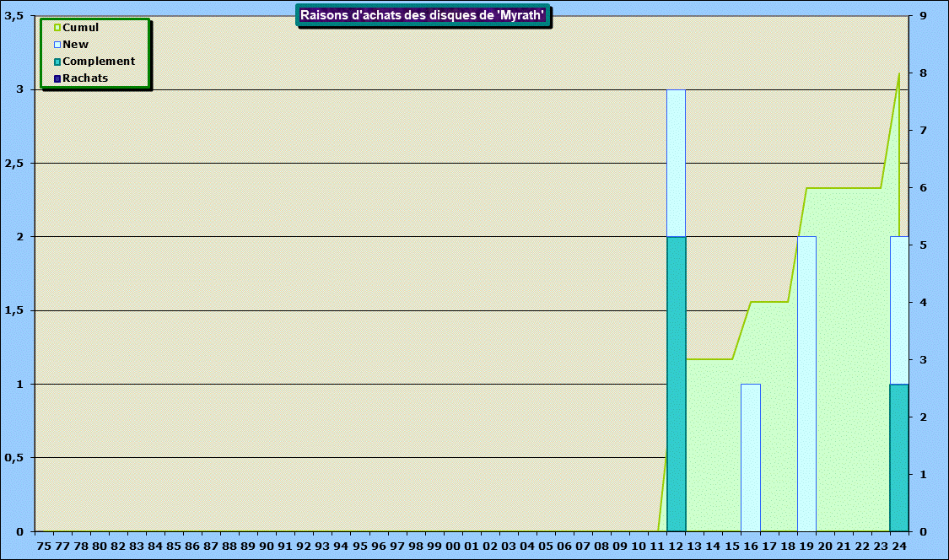The height and width of the screenshot is (560, 949).
Task: Click x-axis label 24
Action: [x=899, y=546]
